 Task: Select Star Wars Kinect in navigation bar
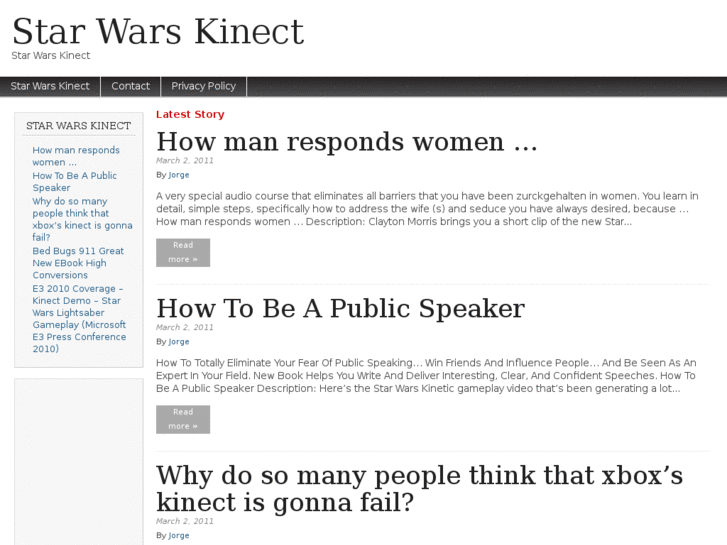(50, 86)
